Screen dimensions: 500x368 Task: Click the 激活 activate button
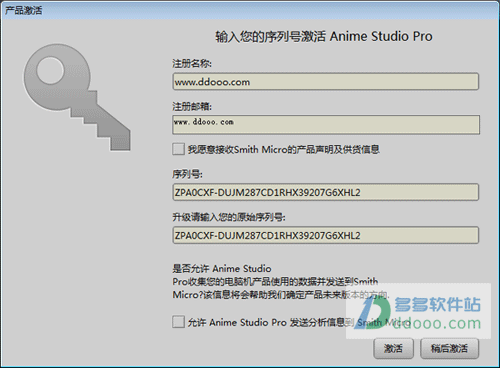tap(393, 348)
